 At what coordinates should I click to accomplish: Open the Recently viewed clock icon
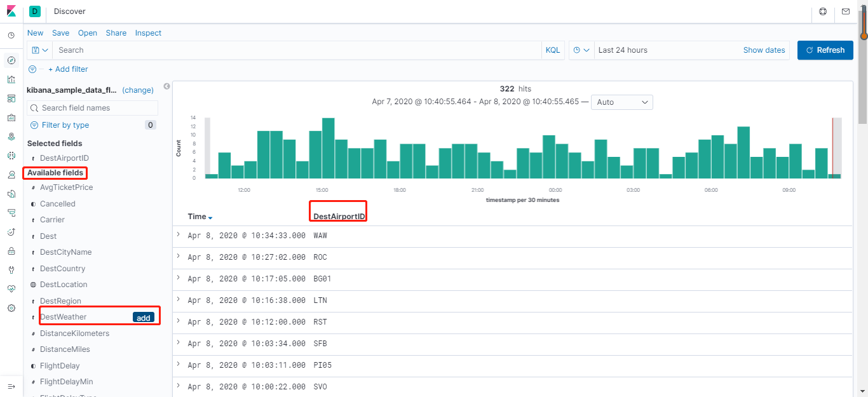click(11, 36)
